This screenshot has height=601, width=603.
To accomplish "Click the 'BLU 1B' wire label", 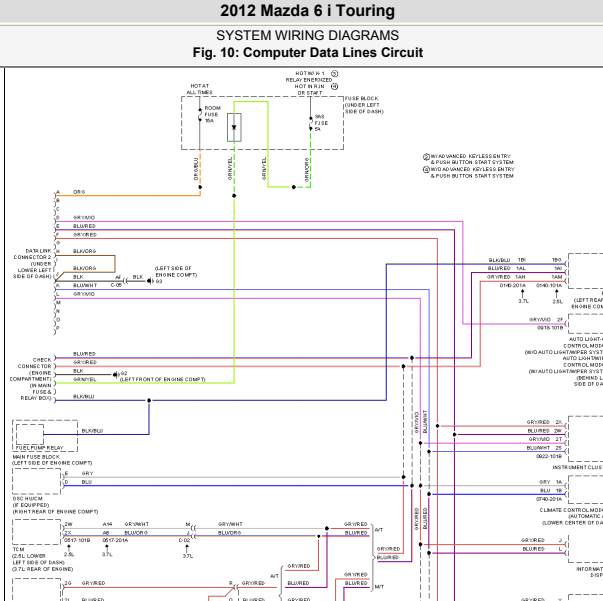I will [x=551, y=490].
